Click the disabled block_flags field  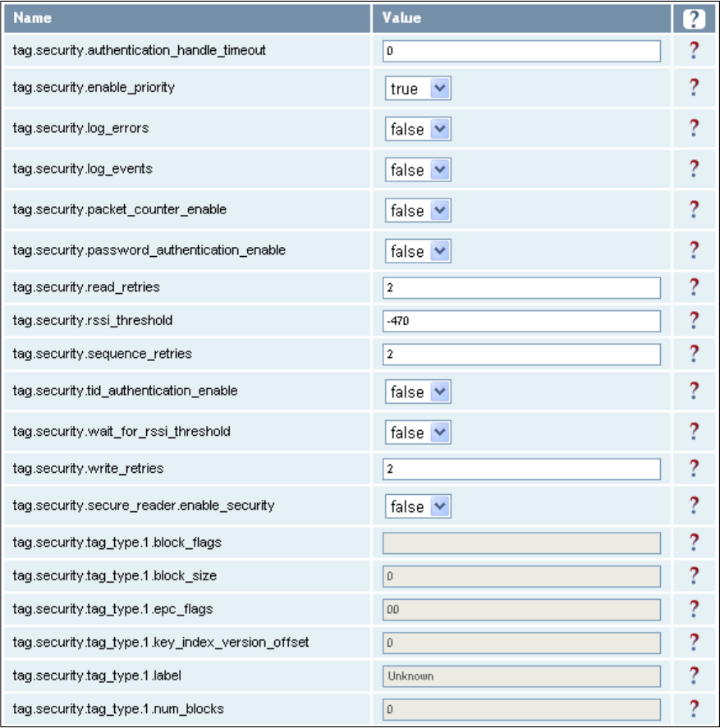click(521, 543)
